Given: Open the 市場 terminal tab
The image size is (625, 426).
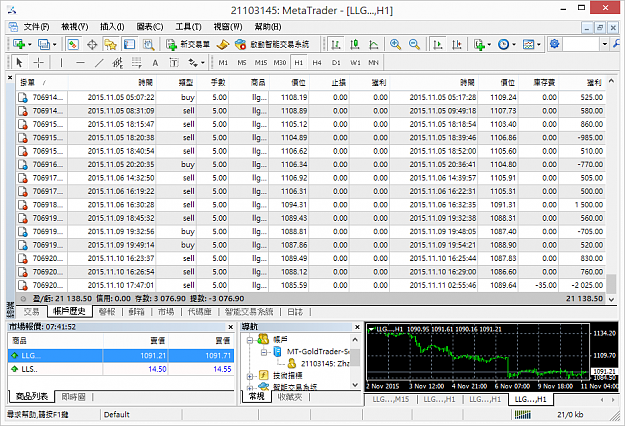Looking at the screenshot, I should tap(166, 312).
